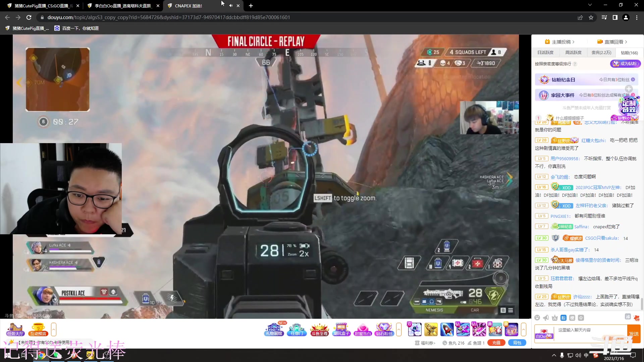Open 甜蜜告白 heart icon

click(363, 329)
